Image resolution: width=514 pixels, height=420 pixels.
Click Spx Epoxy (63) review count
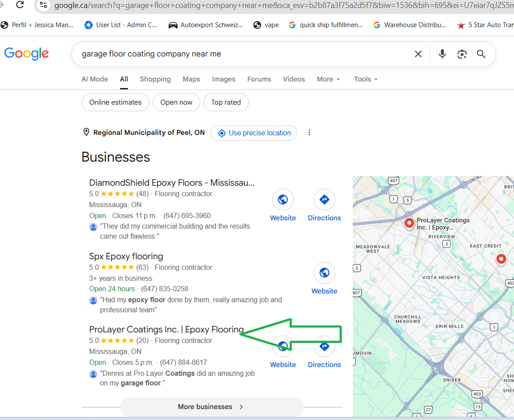click(x=142, y=267)
